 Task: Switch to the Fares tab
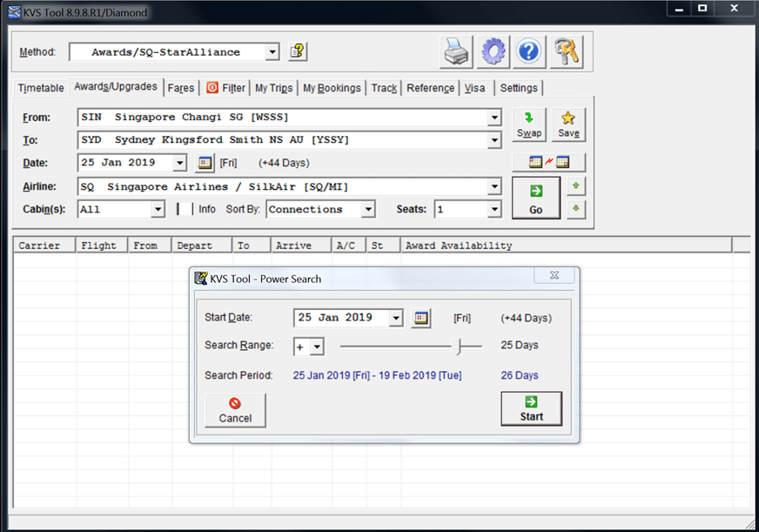[x=181, y=88]
